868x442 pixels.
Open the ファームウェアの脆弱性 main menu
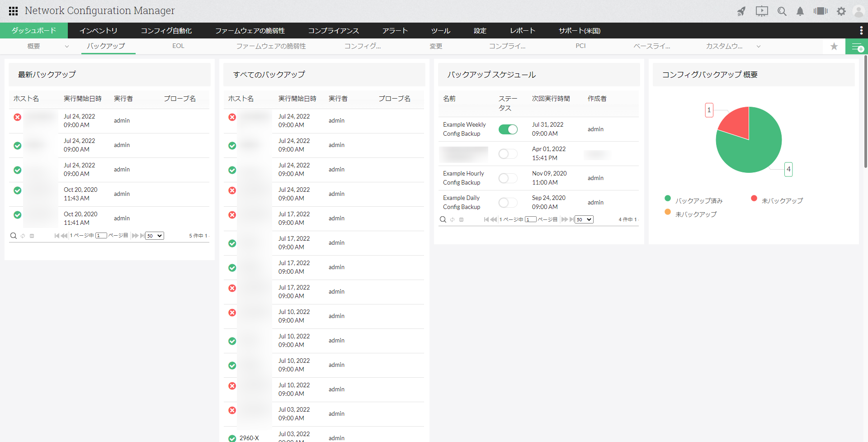pyautogui.click(x=250, y=31)
